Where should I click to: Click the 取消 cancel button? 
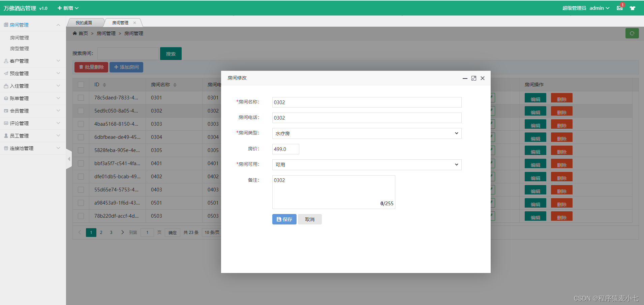(x=310, y=219)
